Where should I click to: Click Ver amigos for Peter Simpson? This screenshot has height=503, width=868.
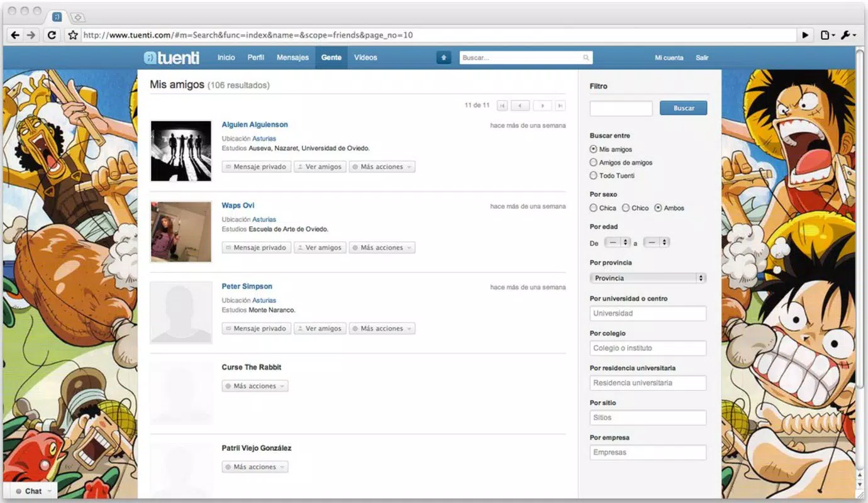coord(320,329)
